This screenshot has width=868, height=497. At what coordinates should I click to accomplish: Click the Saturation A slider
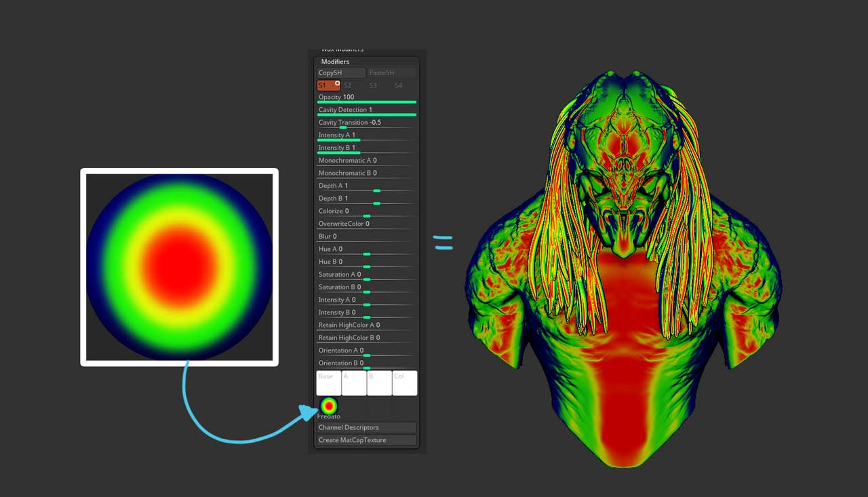(367, 275)
